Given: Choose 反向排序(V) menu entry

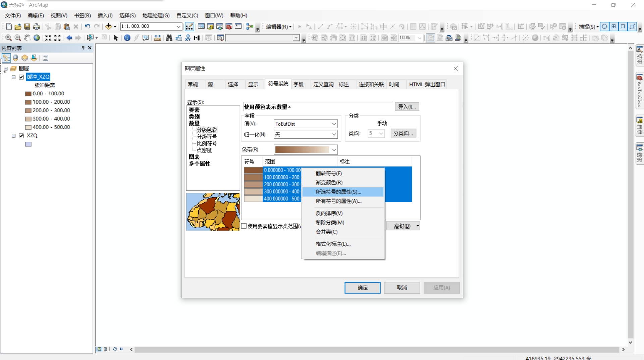Looking at the screenshot, I should [x=343, y=213].
